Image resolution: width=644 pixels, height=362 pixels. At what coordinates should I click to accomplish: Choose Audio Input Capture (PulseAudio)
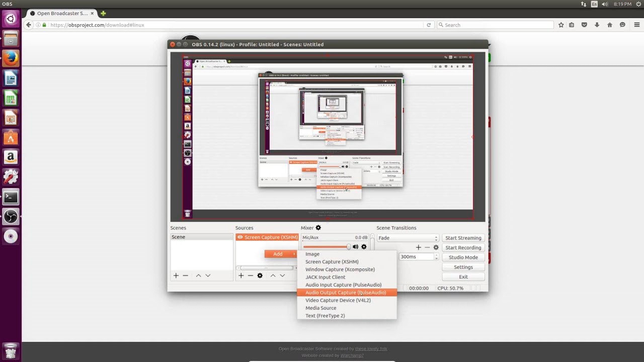pos(347,285)
